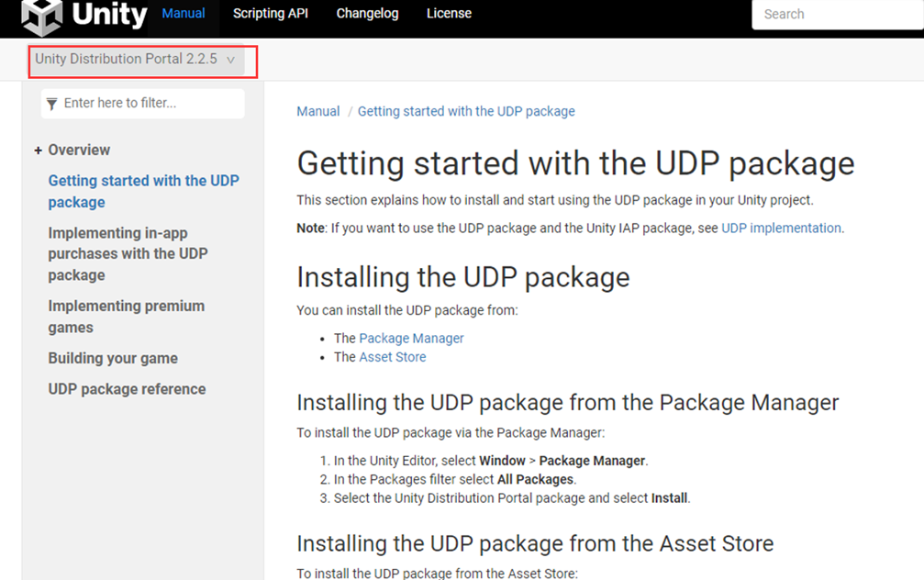View the License page
Image resolution: width=924 pixels, height=580 pixels.
449,13
